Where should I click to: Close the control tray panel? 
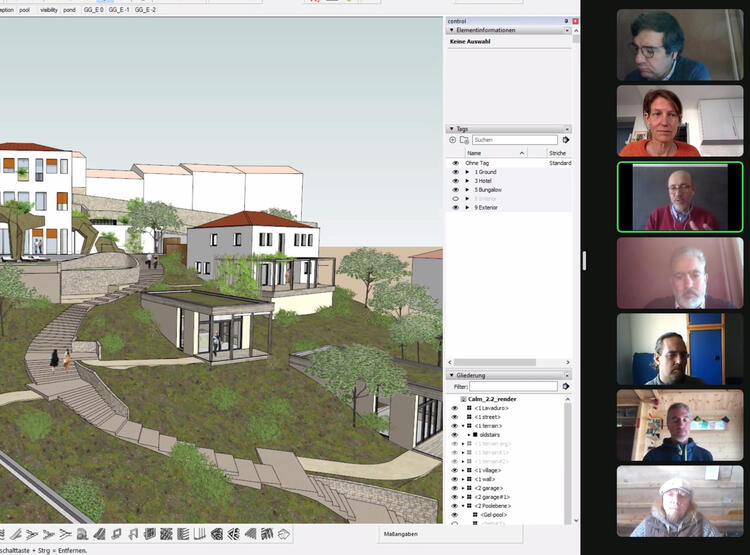tap(575, 20)
